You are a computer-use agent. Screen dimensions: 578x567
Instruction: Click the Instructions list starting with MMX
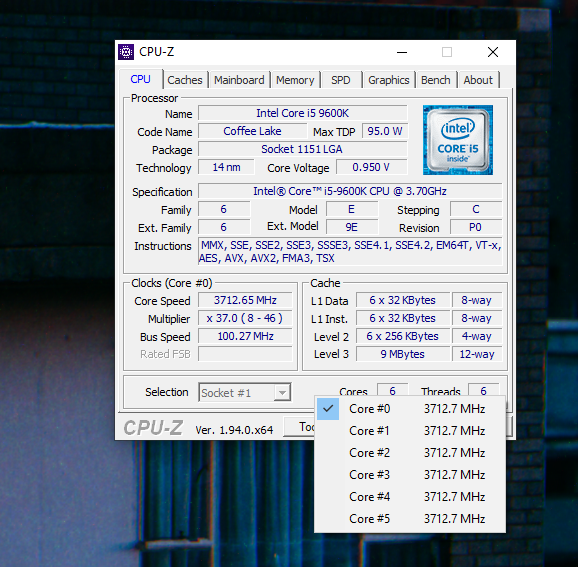point(350,252)
